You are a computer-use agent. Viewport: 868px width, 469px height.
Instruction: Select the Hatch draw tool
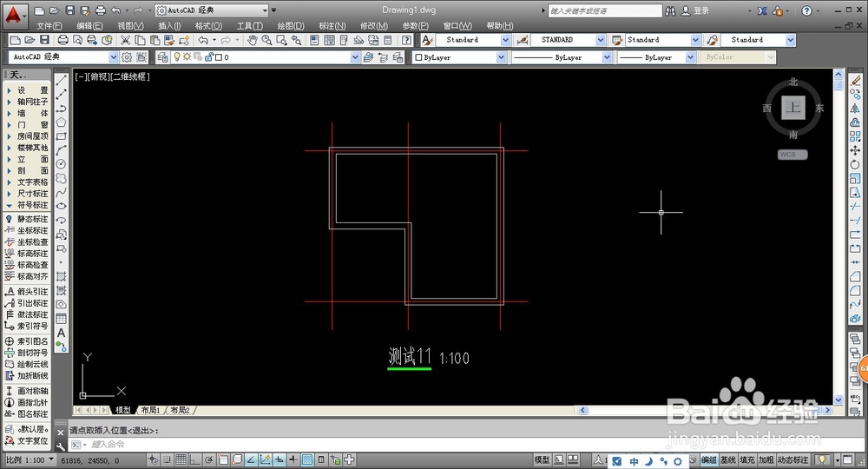(x=62, y=276)
